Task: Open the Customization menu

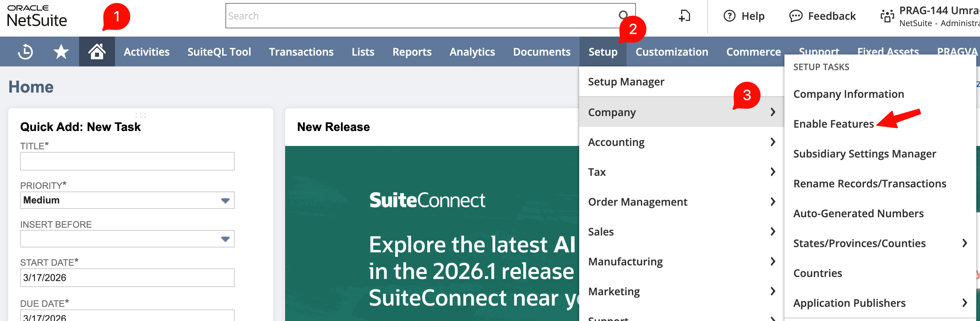Action: coord(672,52)
